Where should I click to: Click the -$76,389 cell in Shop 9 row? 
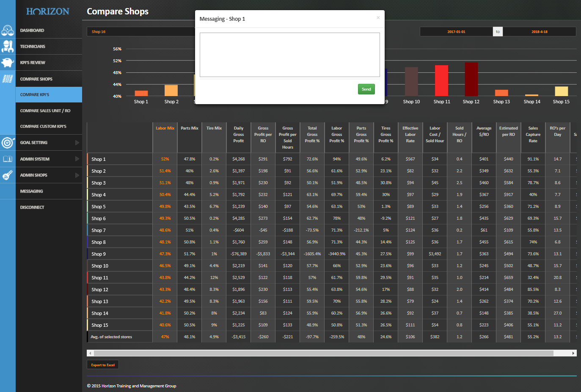point(239,254)
